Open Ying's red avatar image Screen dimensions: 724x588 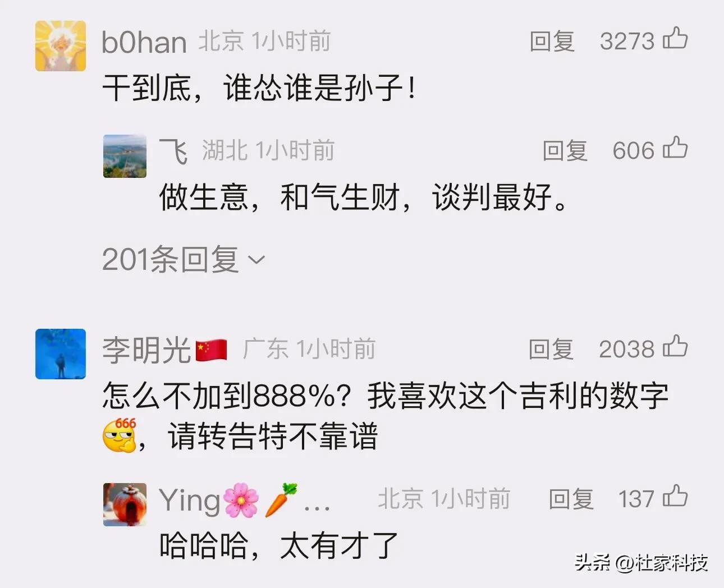pyautogui.click(x=125, y=504)
